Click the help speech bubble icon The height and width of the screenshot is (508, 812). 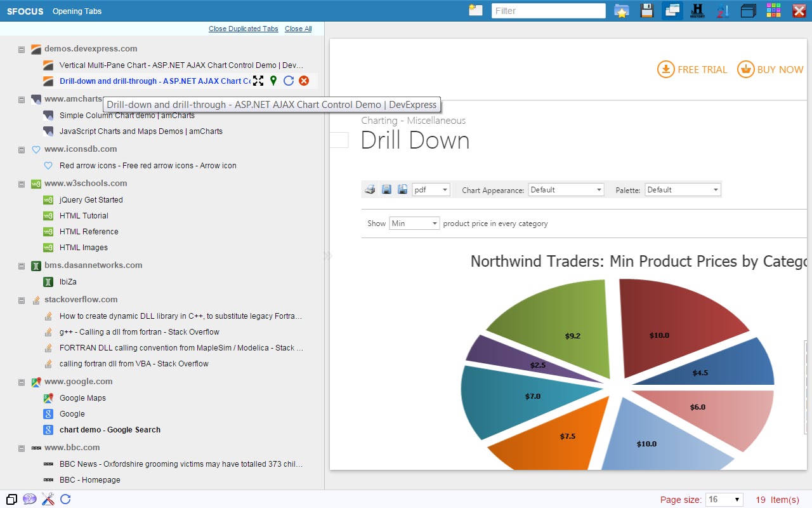coord(29,499)
